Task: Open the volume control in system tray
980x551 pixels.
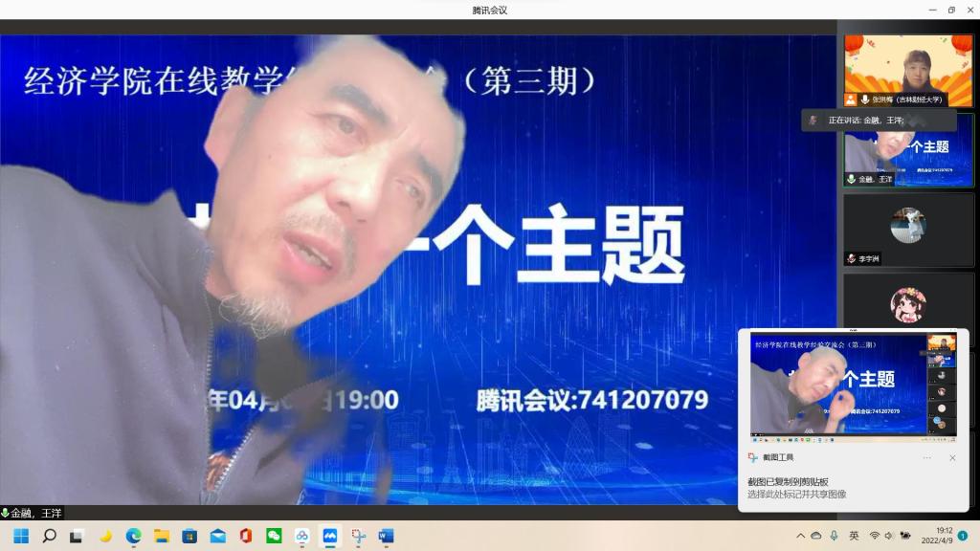Action: coord(890,536)
